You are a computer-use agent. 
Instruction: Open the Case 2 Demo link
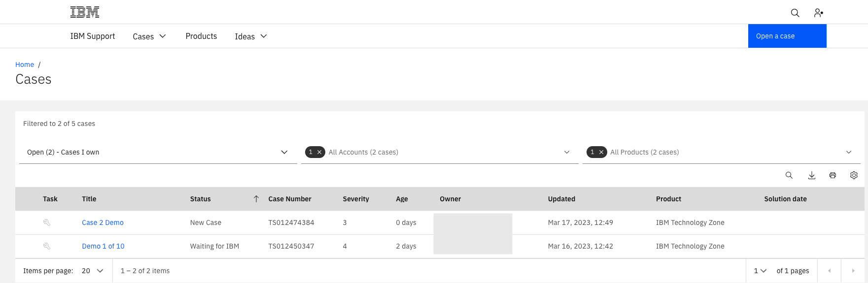[x=103, y=222]
